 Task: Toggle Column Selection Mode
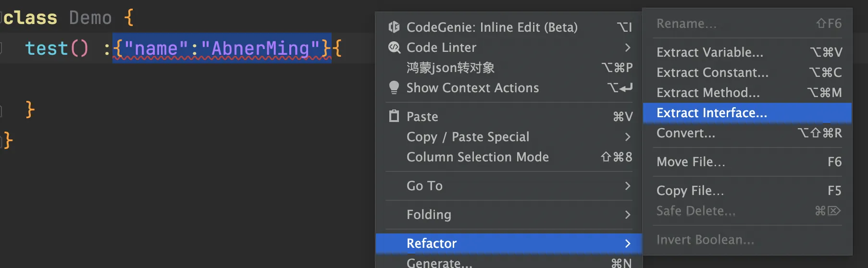(477, 157)
